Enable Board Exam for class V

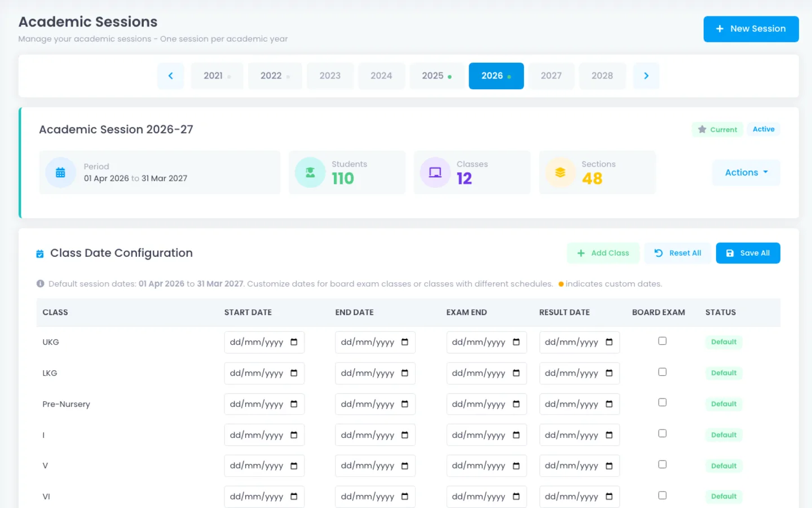[663, 465]
